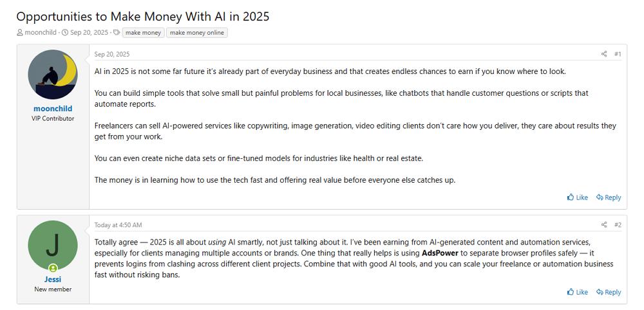Viewport: 644px width, 310px height.
Task: Open moonchild's moon avatar image
Action: point(53,75)
